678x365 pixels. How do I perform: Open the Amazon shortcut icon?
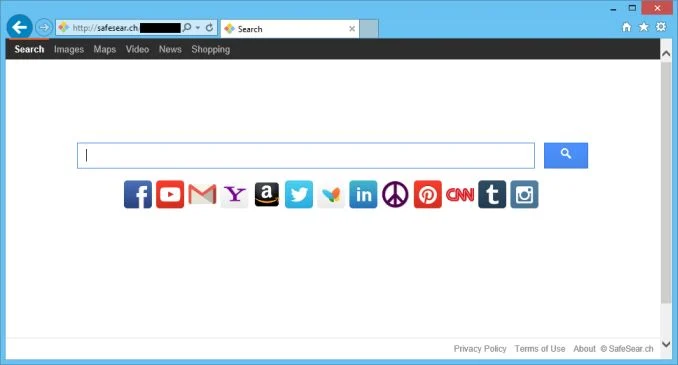point(267,195)
